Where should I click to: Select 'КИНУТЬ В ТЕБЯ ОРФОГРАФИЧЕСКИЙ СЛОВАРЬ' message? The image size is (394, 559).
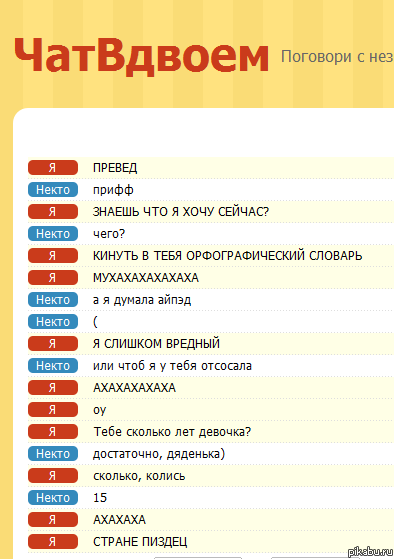(227, 256)
